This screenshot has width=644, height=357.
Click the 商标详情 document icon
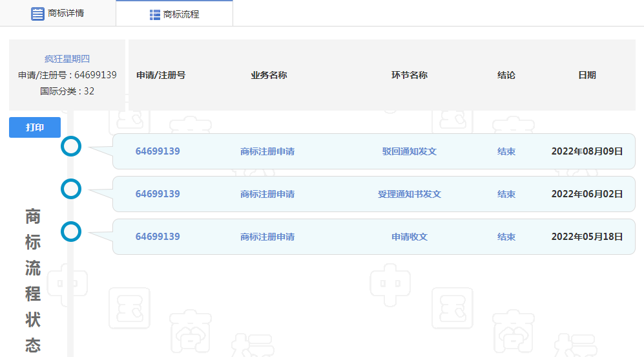point(37,14)
